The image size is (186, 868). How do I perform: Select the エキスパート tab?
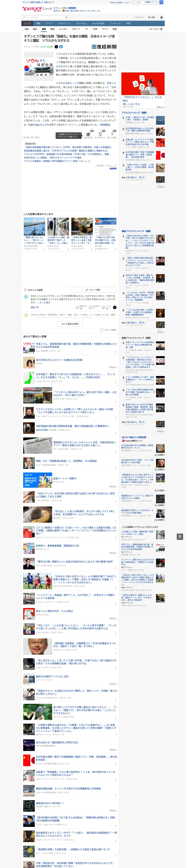[x=64, y=24]
